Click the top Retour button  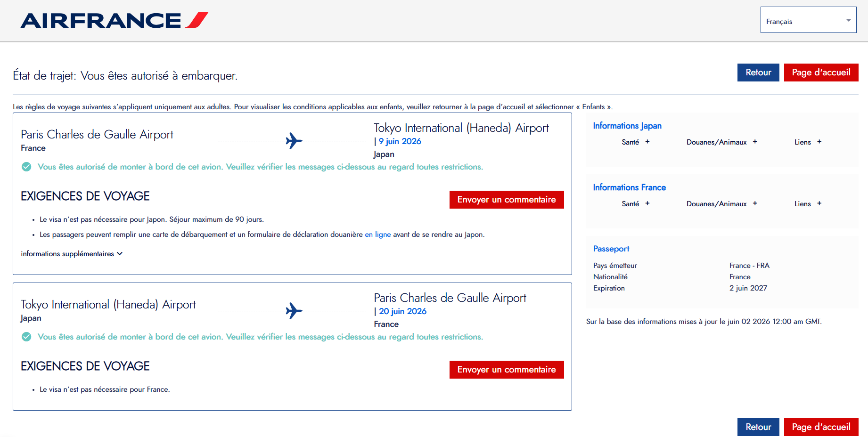click(758, 73)
